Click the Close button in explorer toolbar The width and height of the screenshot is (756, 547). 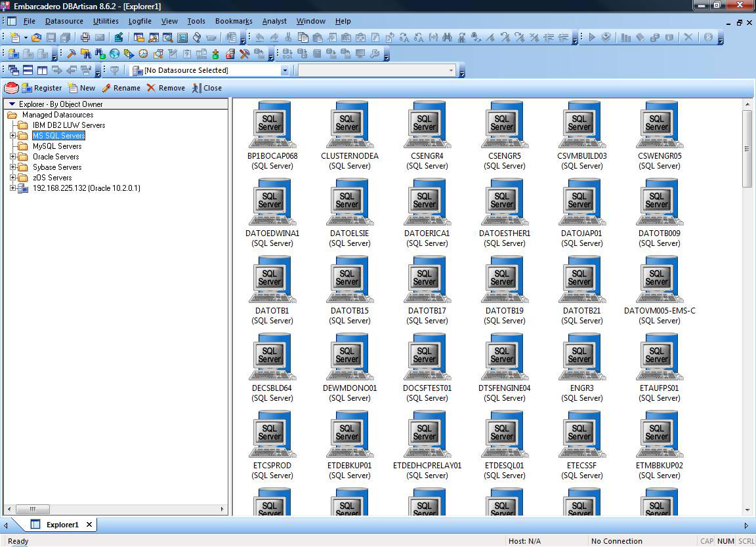[207, 88]
